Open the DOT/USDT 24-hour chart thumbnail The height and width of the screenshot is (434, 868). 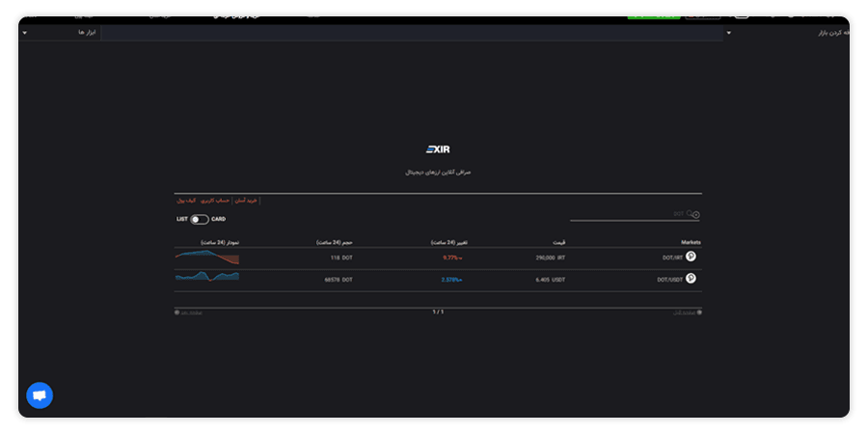pyautogui.click(x=207, y=276)
